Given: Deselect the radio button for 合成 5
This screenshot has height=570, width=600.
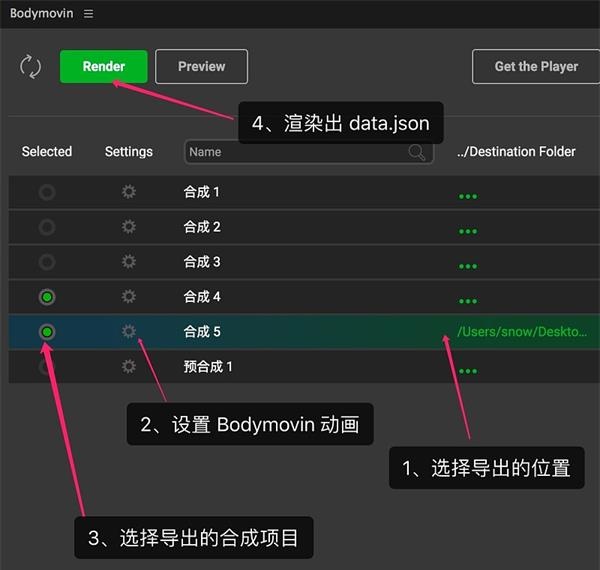Looking at the screenshot, I should point(47,332).
